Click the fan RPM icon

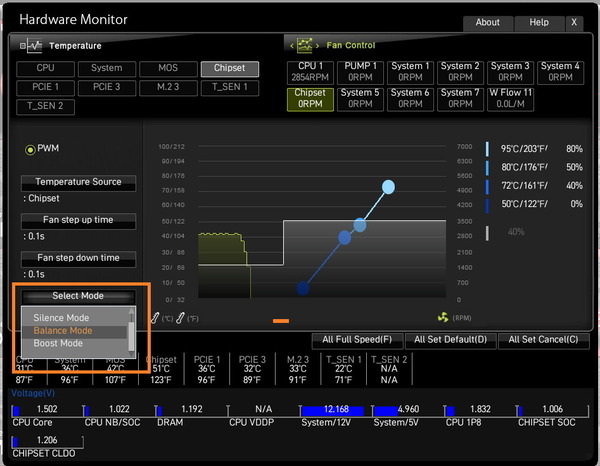443,318
